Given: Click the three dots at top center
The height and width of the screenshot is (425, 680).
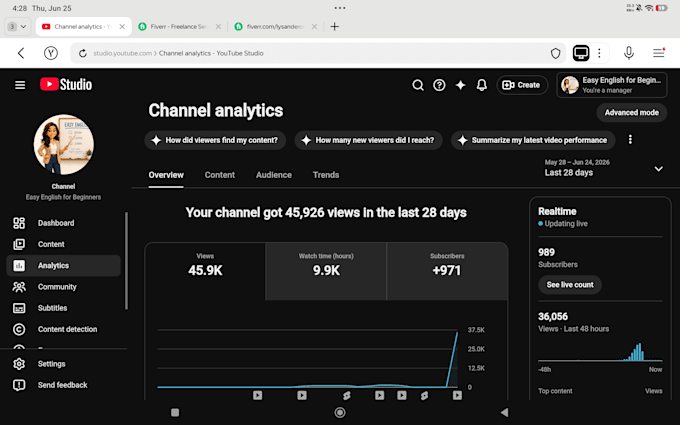Looking at the screenshot, I should tap(340, 8).
